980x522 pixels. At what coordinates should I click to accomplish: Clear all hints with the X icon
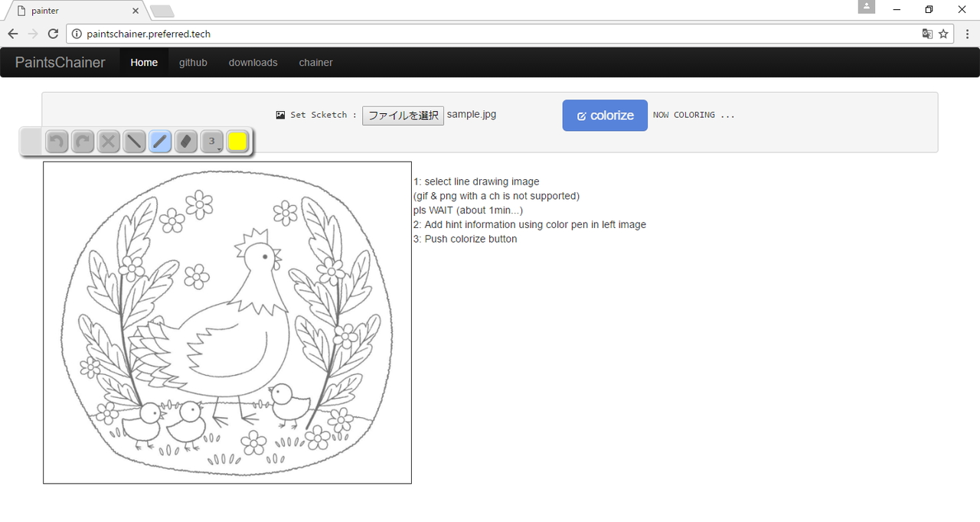[x=108, y=142]
